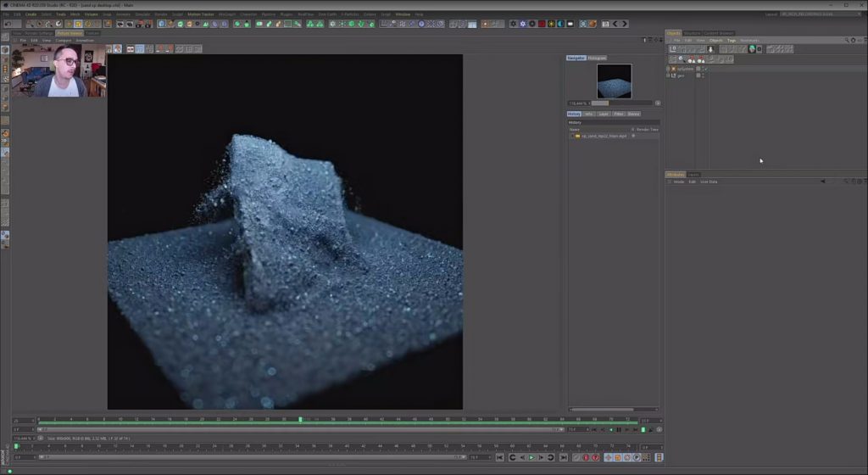Expand the geo object in the Object Manager
The width and height of the screenshot is (868, 475).
(668, 75)
